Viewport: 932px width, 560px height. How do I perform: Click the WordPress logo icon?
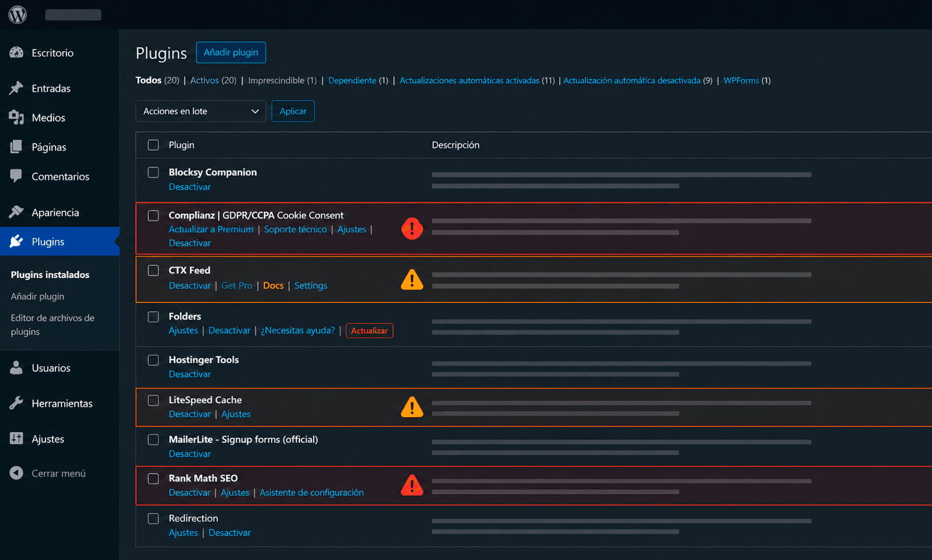(x=17, y=14)
